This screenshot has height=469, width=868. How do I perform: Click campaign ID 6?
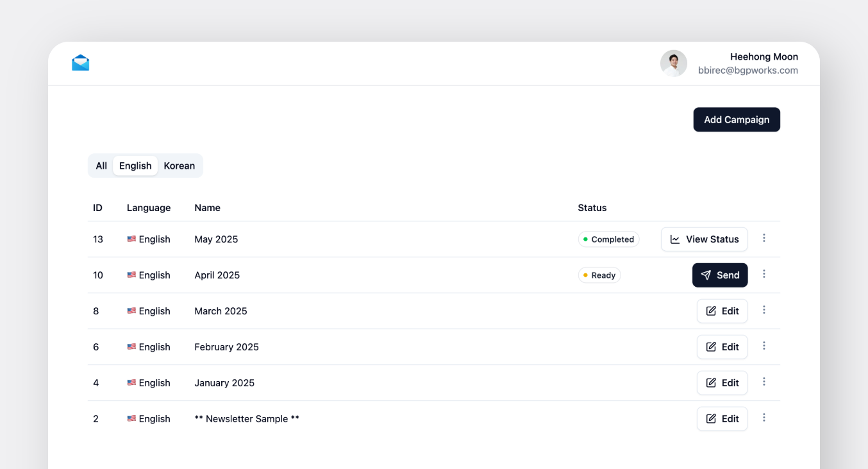(96, 347)
